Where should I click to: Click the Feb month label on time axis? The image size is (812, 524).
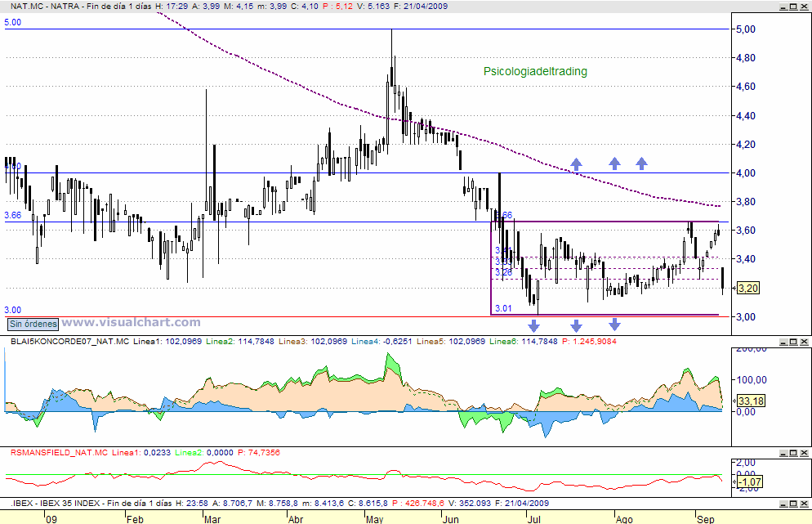pyautogui.click(x=135, y=519)
